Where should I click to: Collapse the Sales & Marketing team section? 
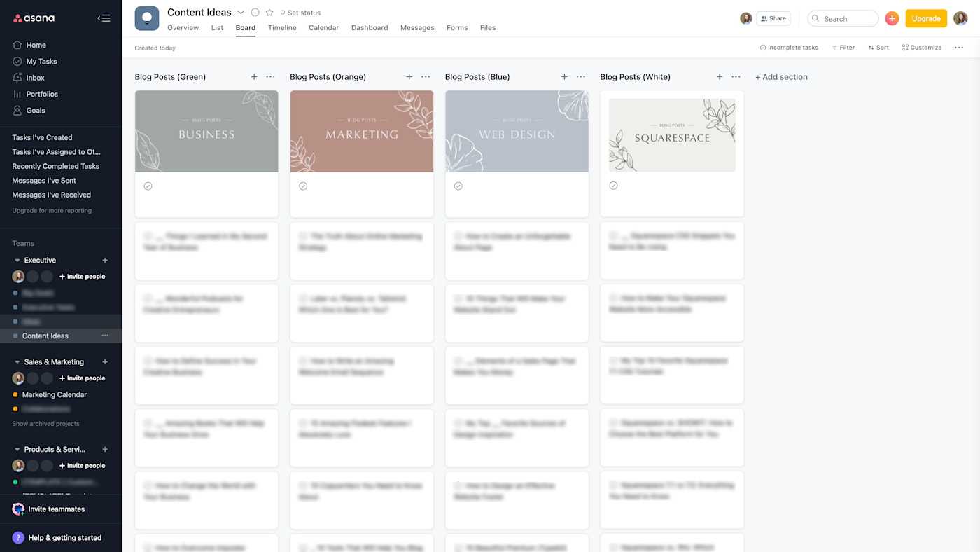[17, 362]
